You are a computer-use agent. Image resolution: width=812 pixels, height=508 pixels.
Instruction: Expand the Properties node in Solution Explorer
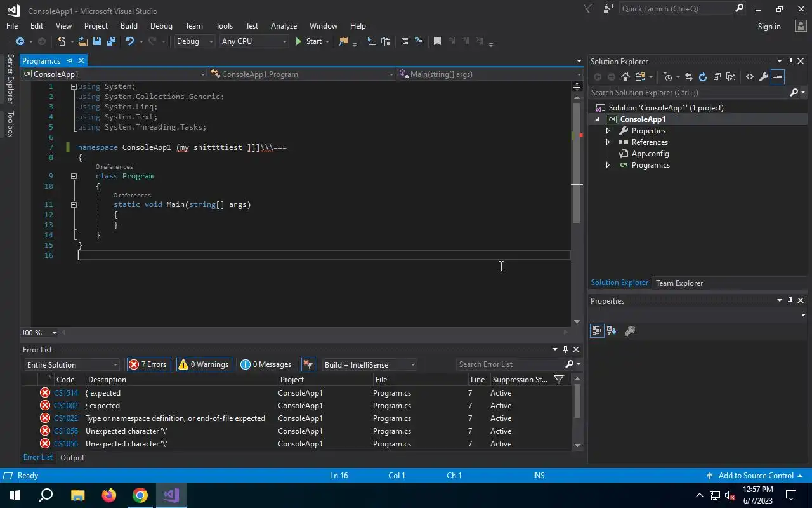608,131
